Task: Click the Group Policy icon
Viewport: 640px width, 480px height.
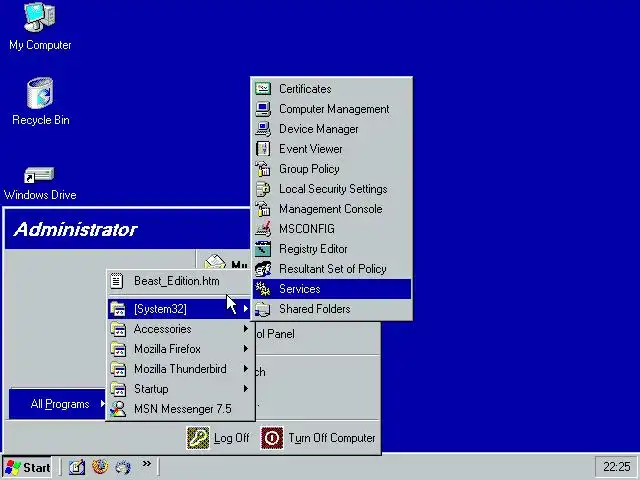Action: (x=263, y=169)
